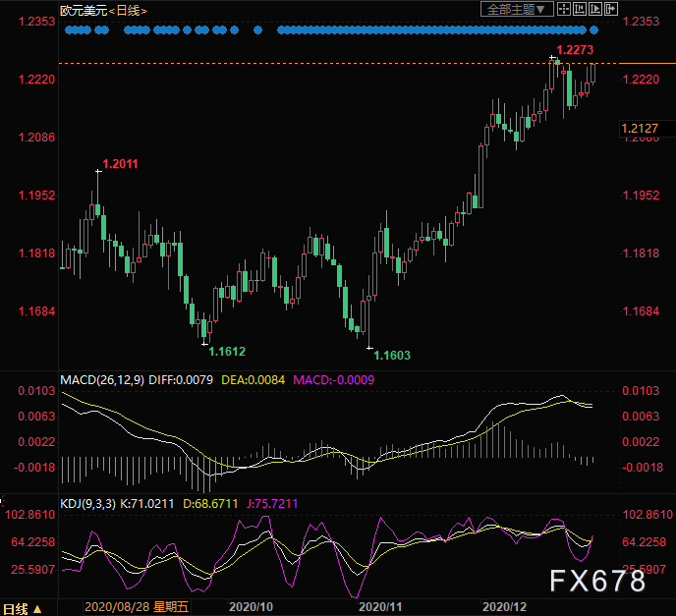This screenshot has height=616, width=676.
Task: Click the range measurement icon
Action: point(580,10)
